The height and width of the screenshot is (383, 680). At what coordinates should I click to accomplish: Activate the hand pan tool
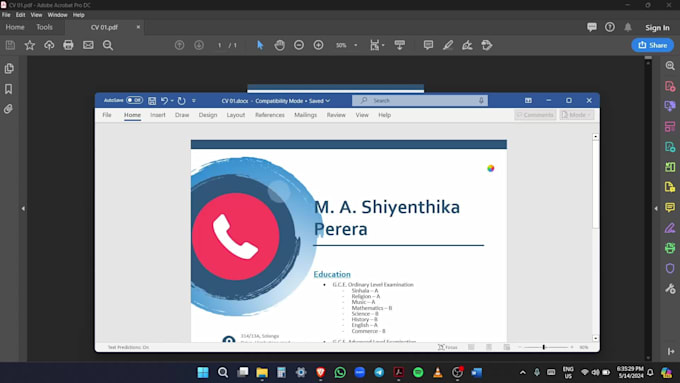[280, 45]
